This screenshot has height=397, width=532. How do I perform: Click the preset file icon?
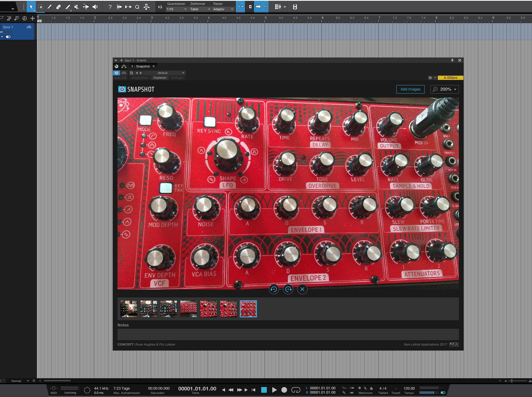[131, 73]
